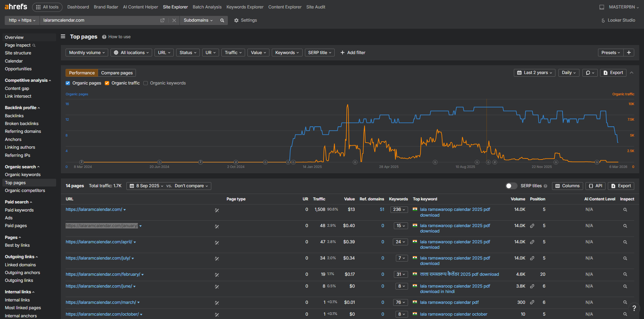Open the Monthly volume dropdown
The width and height of the screenshot is (644, 319).
pyautogui.click(x=87, y=53)
